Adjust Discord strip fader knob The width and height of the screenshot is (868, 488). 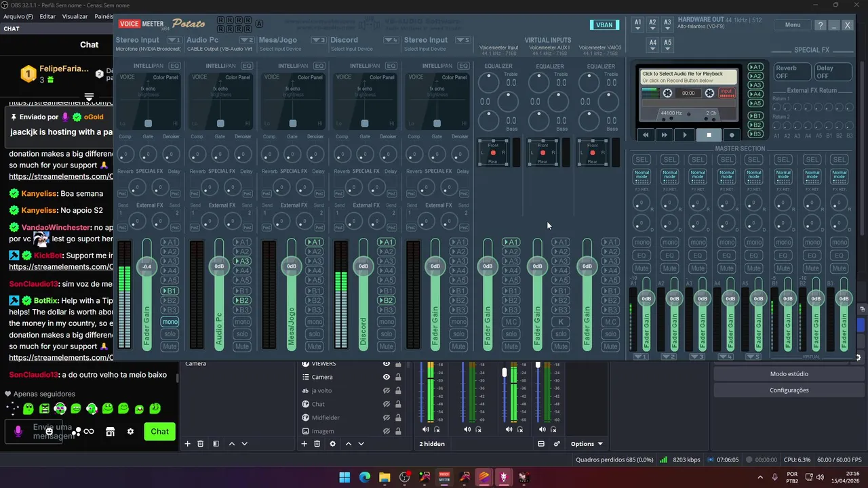coord(363,266)
